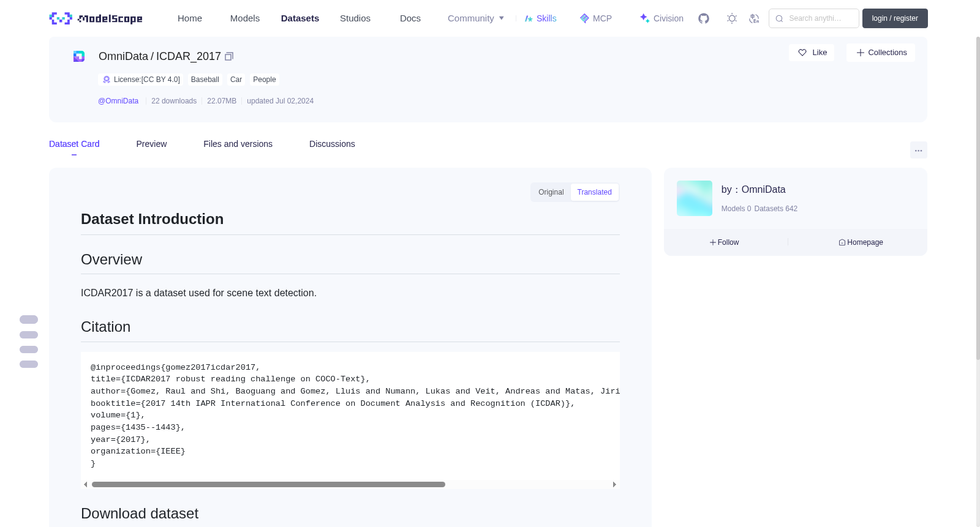The image size is (980, 527).
Task: Click the search magnifier icon
Action: click(x=779, y=18)
